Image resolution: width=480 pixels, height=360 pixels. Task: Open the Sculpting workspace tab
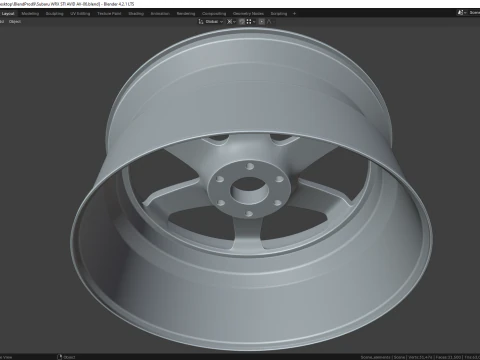(54, 14)
